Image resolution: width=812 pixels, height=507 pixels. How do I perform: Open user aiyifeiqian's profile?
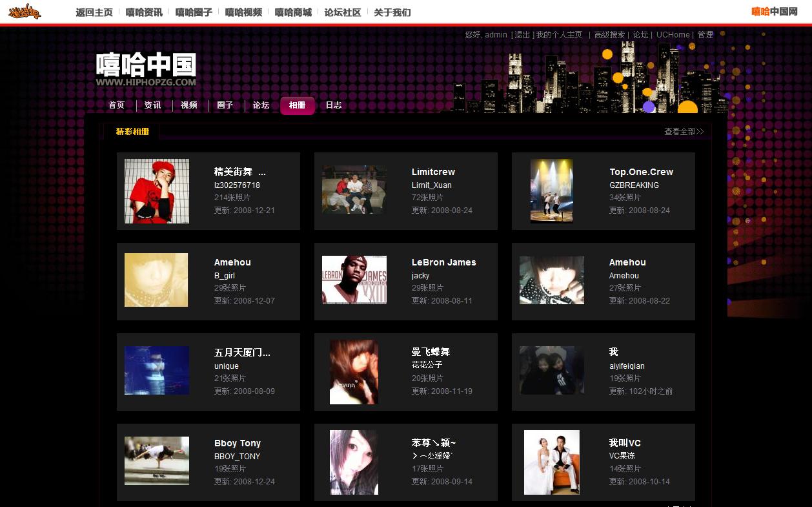627,366
